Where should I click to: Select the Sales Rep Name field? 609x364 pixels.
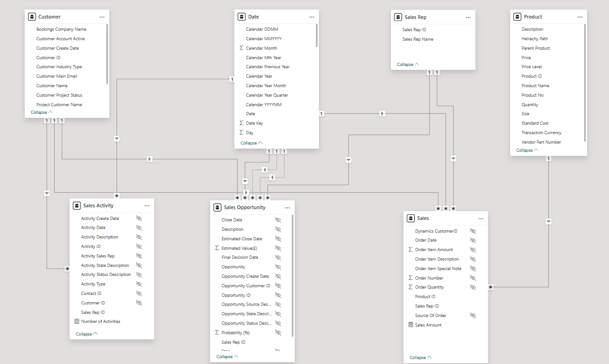(417, 39)
